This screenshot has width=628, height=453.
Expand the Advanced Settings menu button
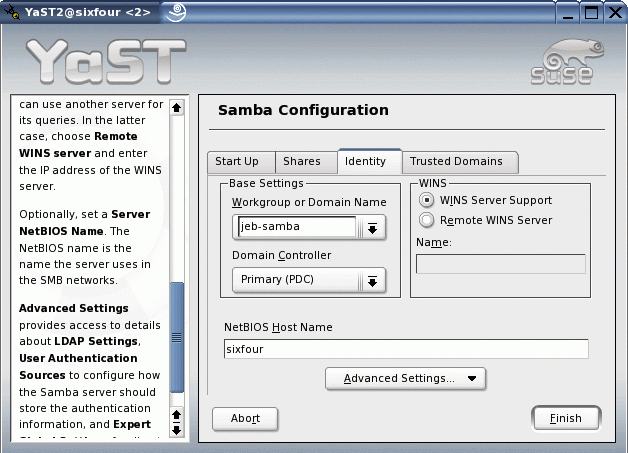[x=405, y=379]
